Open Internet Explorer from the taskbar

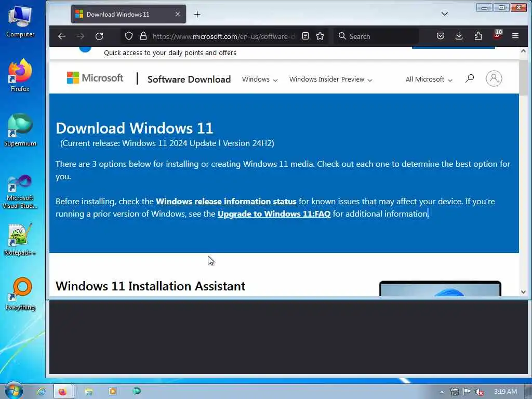(x=42, y=392)
